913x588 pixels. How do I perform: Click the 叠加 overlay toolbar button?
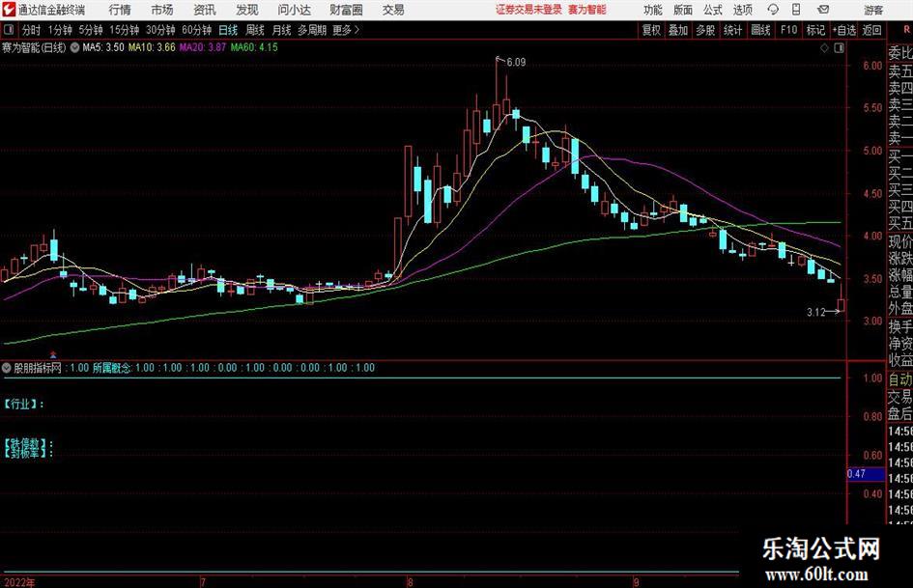pyautogui.click(x=678, y=30)
